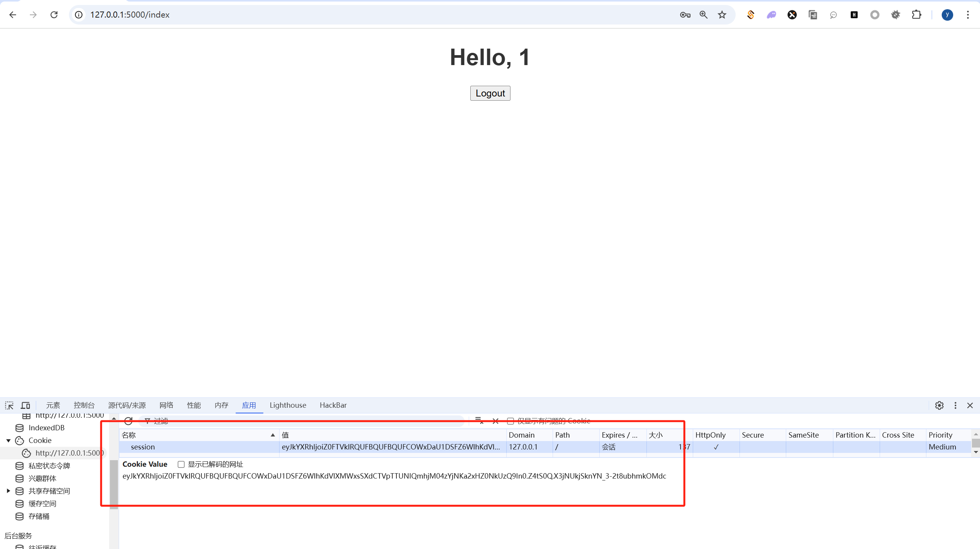
Task: Open the Extensions puzzle icon
Action: tap(916, 15)
